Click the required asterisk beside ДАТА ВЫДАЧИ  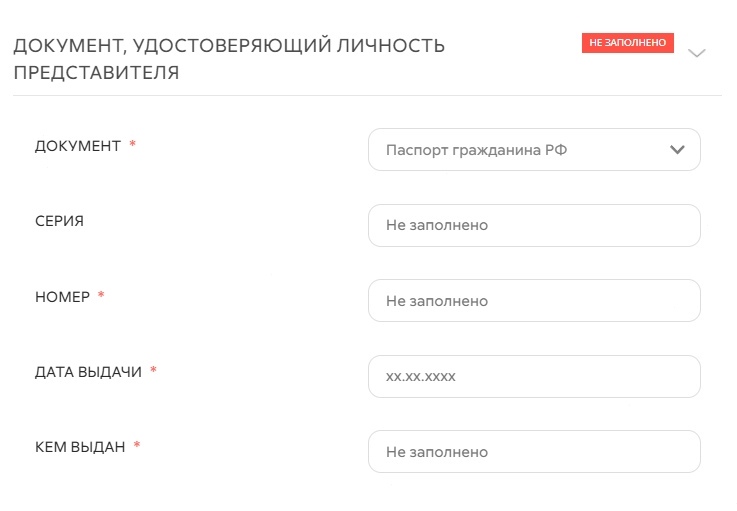coord(153,371)
